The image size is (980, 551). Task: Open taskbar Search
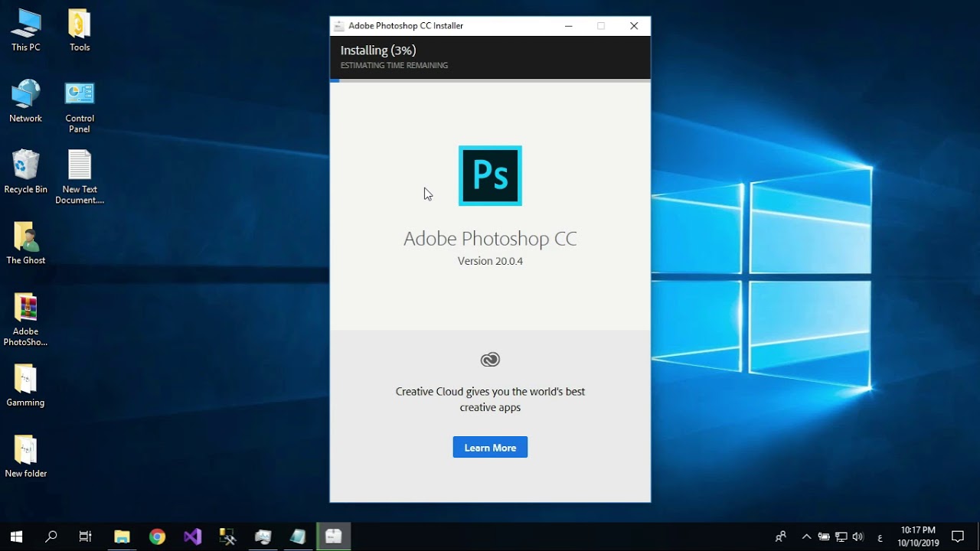click(x=51, y=536)
